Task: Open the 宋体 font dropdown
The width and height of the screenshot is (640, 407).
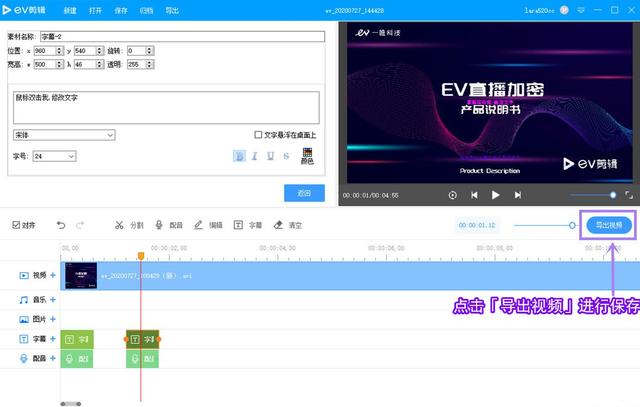Action: (x=64, y=135)
